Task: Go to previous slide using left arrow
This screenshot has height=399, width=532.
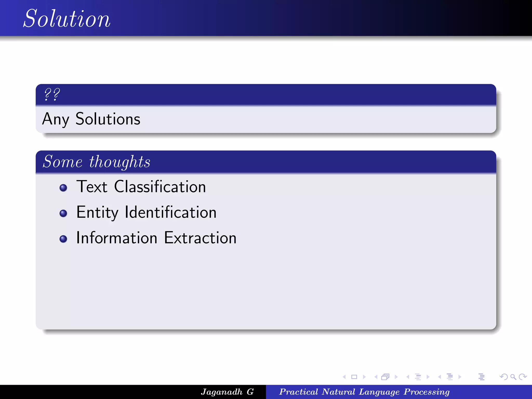Action: (x=344, y=377)
